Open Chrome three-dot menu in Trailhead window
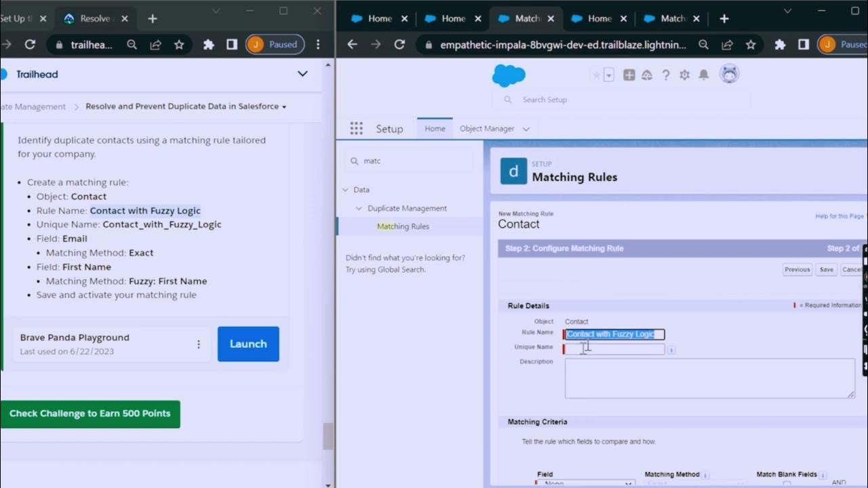868x488 pixels. (318, 45)
